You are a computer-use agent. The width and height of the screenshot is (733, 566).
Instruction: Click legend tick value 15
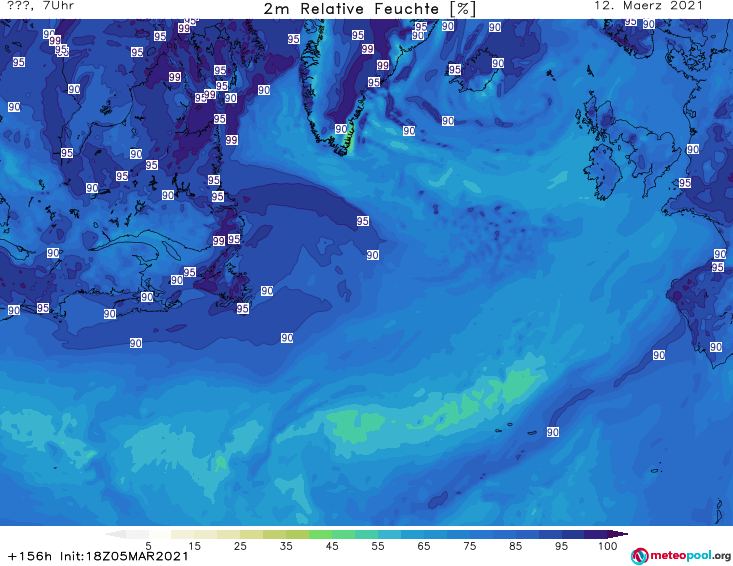pyautogui.click(x=194, y=546)
